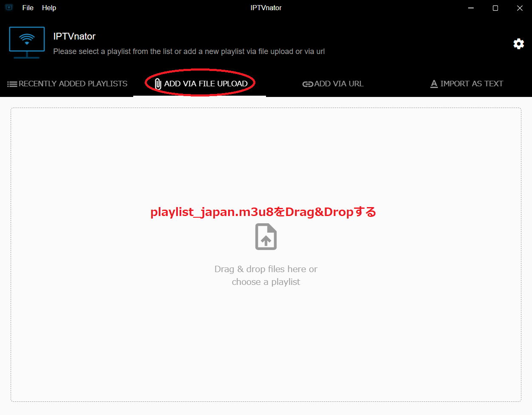Select the ADD VIA FILE UPLOAD tab label
Screen dimensions: 532x415
point(206,84)
